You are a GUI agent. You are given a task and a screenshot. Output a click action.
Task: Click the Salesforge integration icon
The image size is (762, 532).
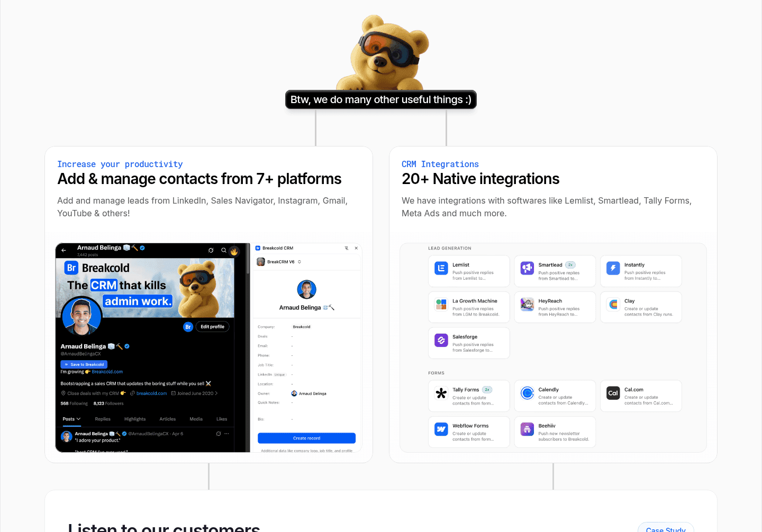pyautogui.click(x=441, y=340)
